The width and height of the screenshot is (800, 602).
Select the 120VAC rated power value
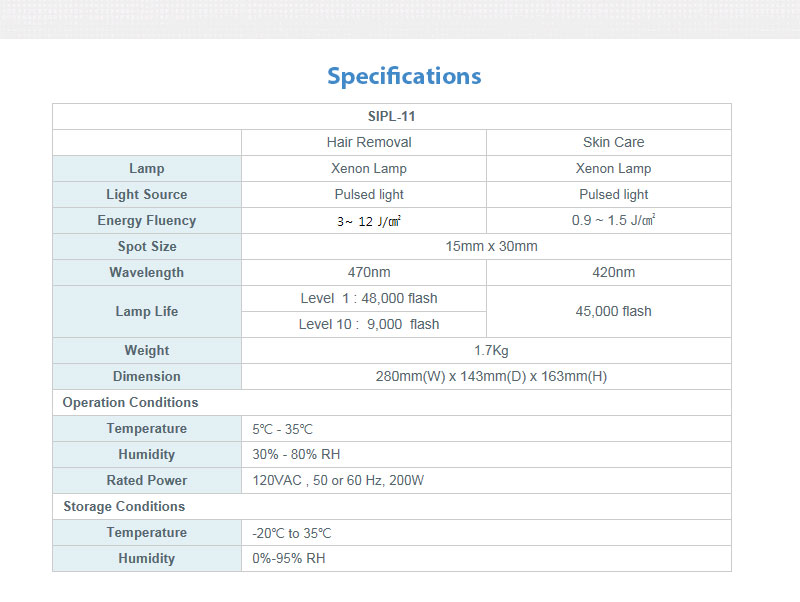pos(338,480)
